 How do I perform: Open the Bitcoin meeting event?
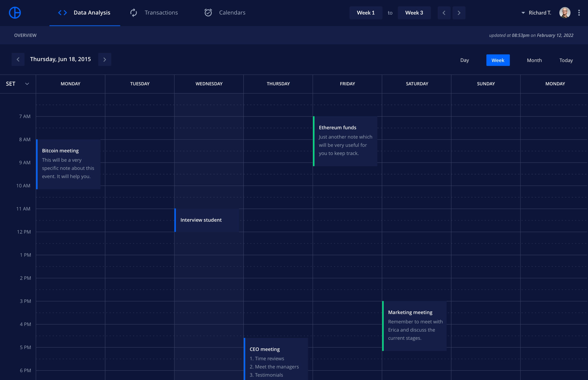[68, 164]
